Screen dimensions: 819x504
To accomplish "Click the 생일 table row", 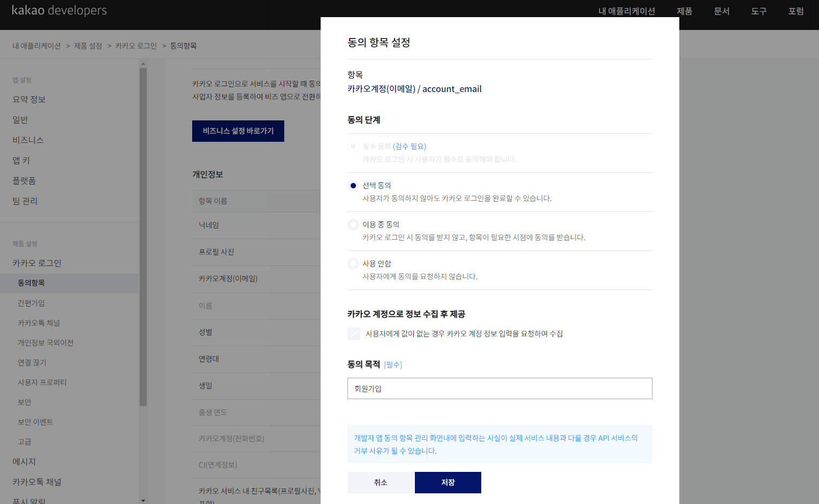I will 256,386.
